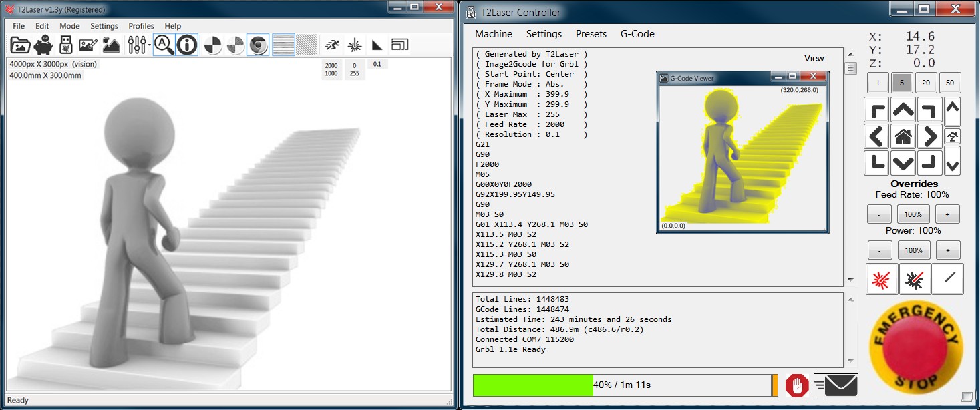The image size is (980, 410).
Task: Click the send envelope icon
Action: coord(836,385)
